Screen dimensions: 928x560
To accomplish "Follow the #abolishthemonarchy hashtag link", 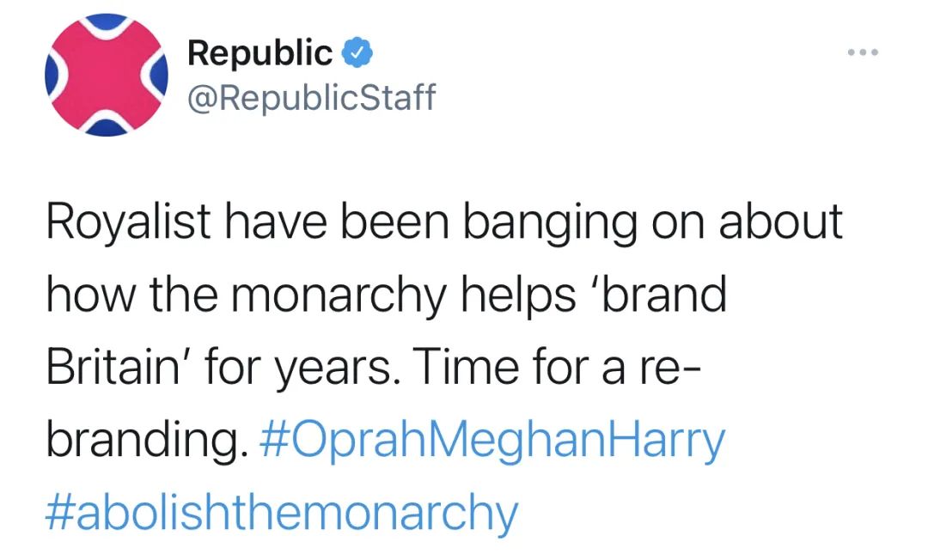I will click(282, 513).
